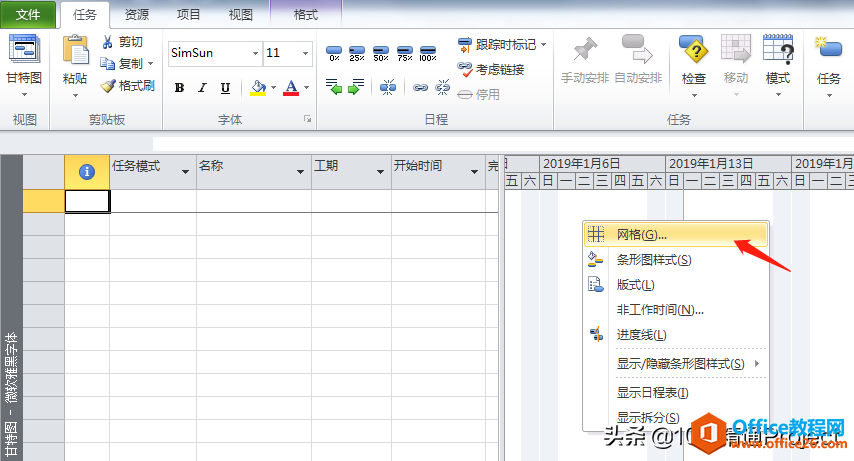The width and height of the screenshot is (854, 461).
Task: Toggle italic formatting
Action: (202, 88)
